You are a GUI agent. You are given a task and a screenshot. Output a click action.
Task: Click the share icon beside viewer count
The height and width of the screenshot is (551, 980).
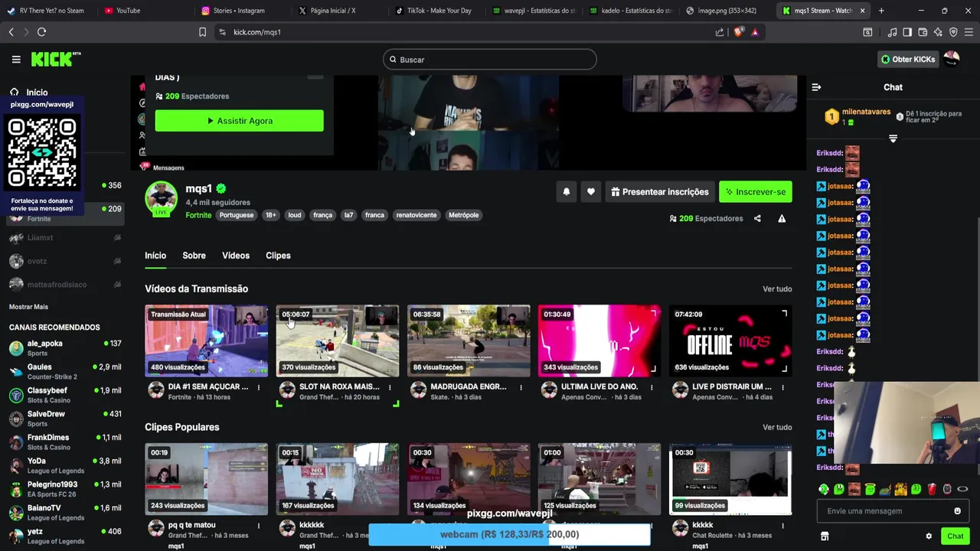pos(757,219)
